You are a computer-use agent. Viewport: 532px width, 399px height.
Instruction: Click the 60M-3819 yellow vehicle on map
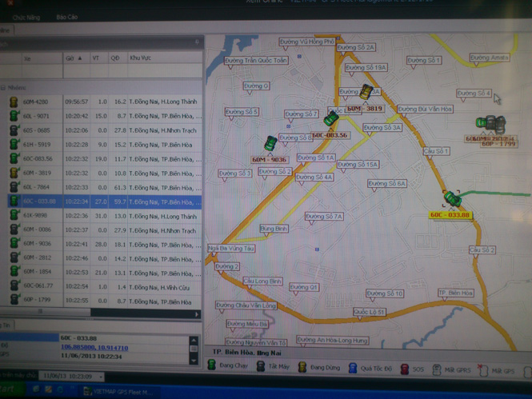click(366, 93)
